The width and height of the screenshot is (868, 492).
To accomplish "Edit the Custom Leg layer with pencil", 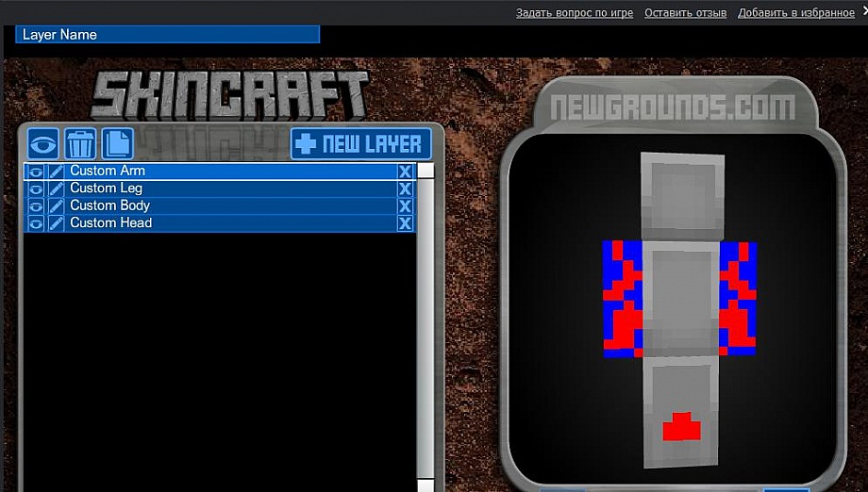I will pyautogui.click(x=56, y=189).
